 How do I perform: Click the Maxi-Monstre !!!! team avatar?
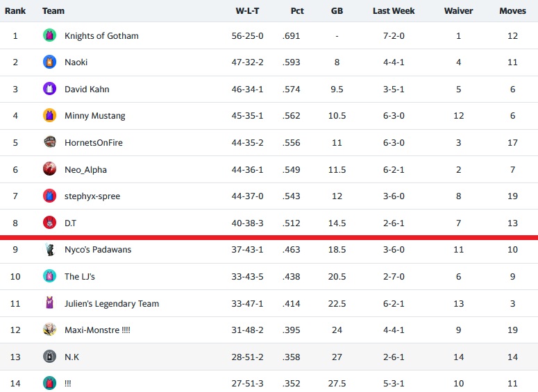[x=49, y=330]
